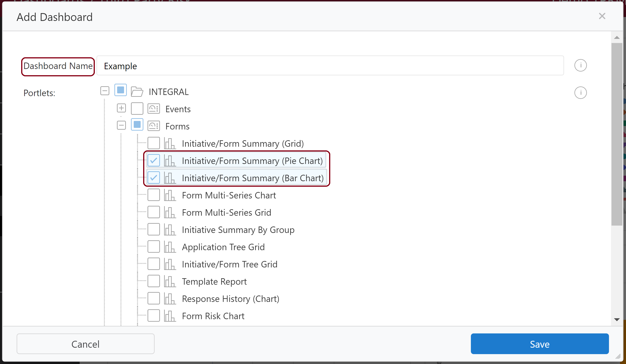Toggle the Forms checkbox
The height and width of the screenshot is (364, 626).
click(137, 125)
